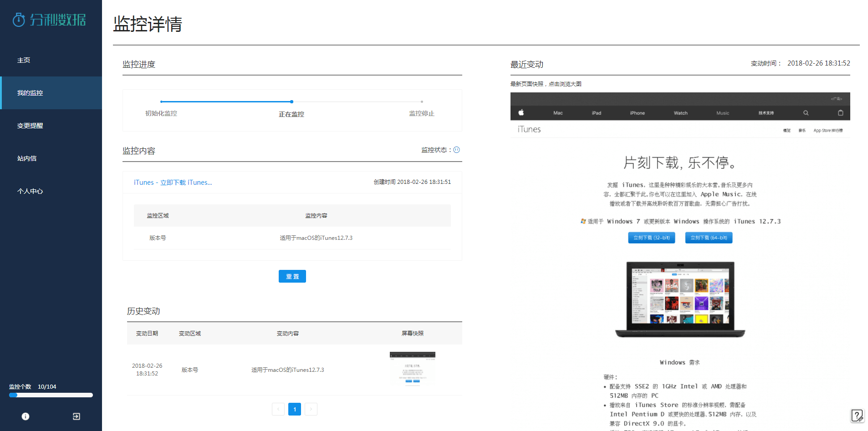Click the 历史变动 section heading

click(x=143, y=311)
